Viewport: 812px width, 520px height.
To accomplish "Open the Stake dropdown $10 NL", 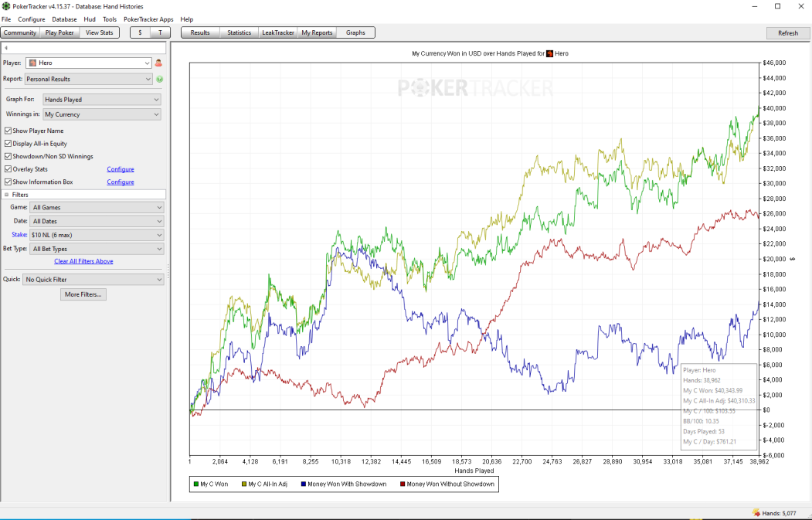I will [97, 235].
